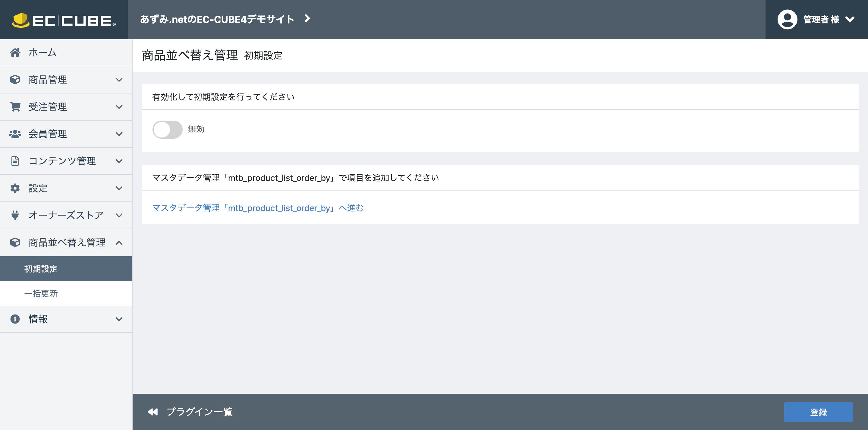Open the ホーム menu item
Screen dimensions: 868x430
66,52
